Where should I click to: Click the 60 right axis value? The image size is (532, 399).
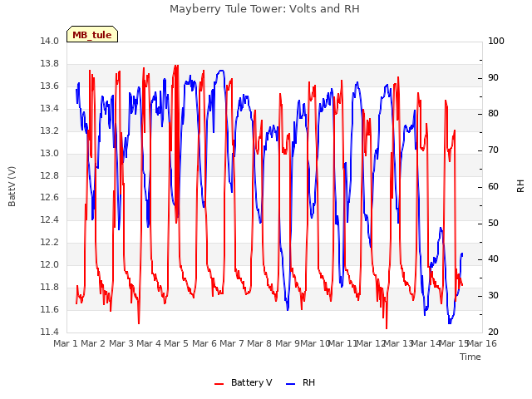(x=493, y=186)
